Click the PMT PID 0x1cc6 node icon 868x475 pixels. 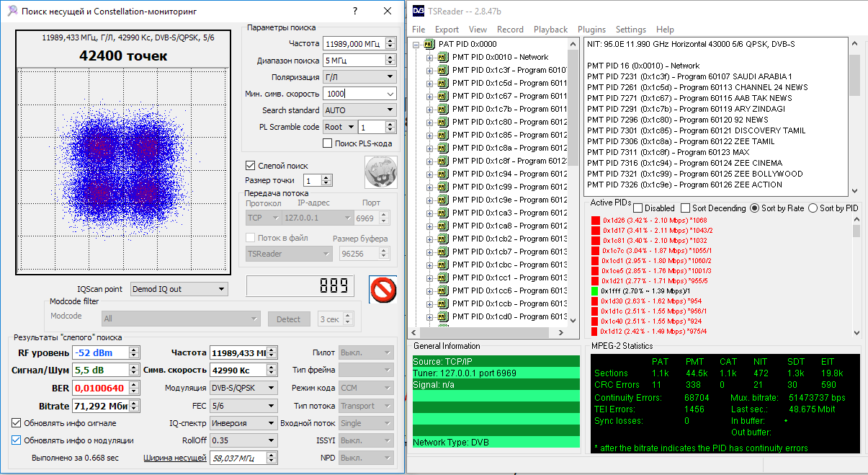444,290
